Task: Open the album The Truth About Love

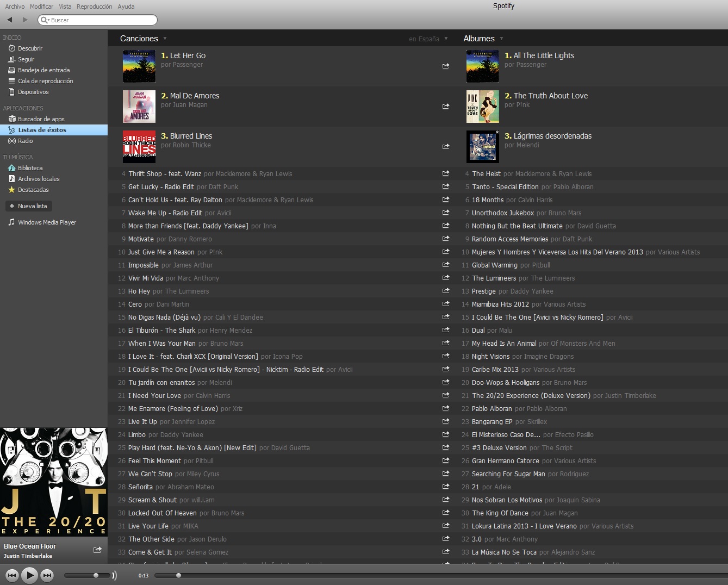Action: coord(551,96)
